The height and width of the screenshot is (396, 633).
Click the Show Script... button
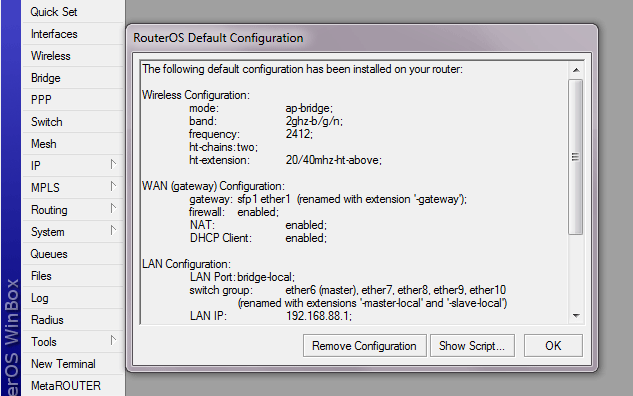coord(472,346)
